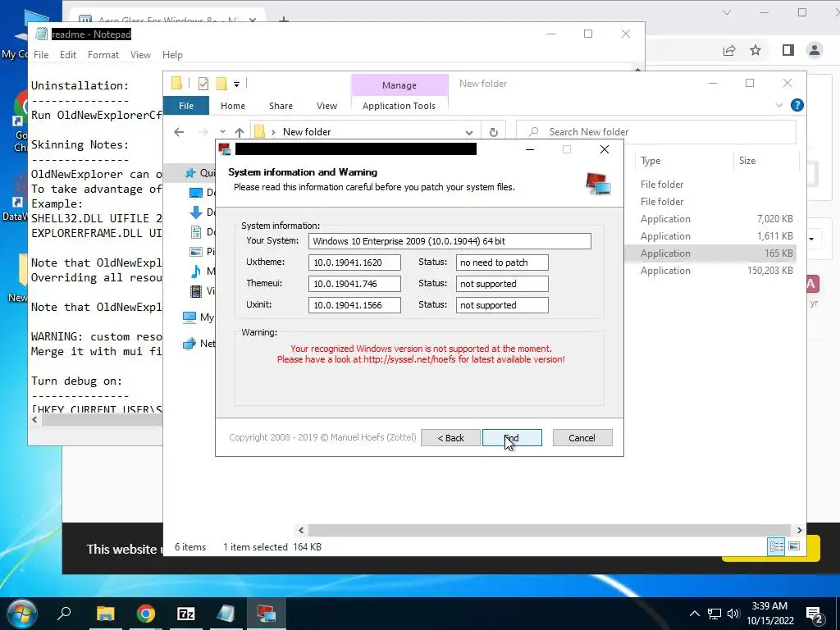
Task: Open the View ribbon tab in File Explorer
Action: coord(326,106)
